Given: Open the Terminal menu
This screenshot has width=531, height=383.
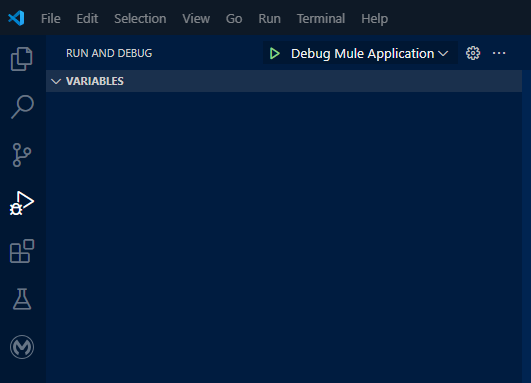Looking at the screenshot, I should click(x=321, y=19).
